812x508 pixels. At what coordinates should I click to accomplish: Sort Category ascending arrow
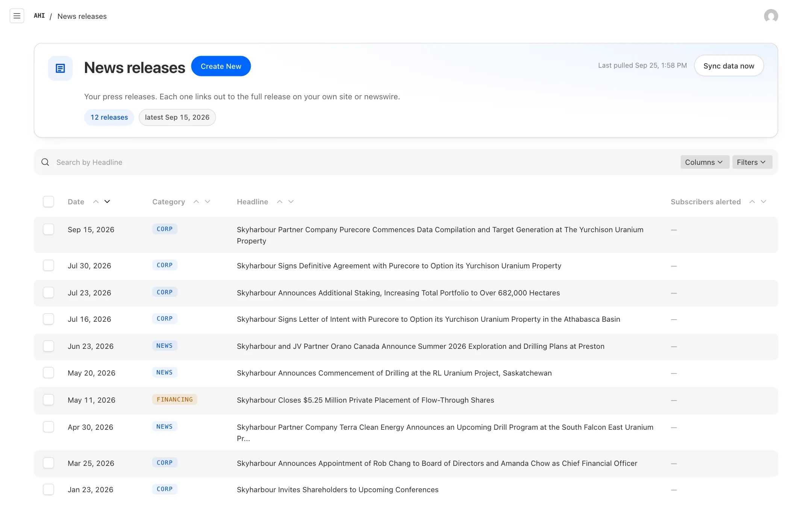coord(196,202)
